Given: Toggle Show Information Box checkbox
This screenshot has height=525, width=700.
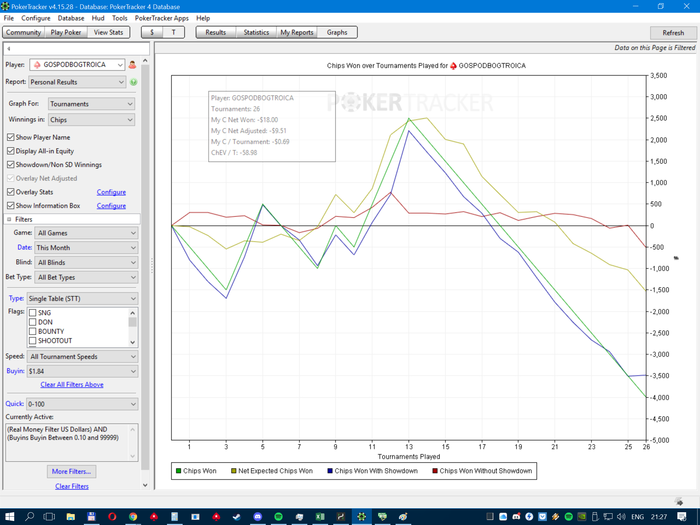Looking at the screenshot, I should point(11,205).
